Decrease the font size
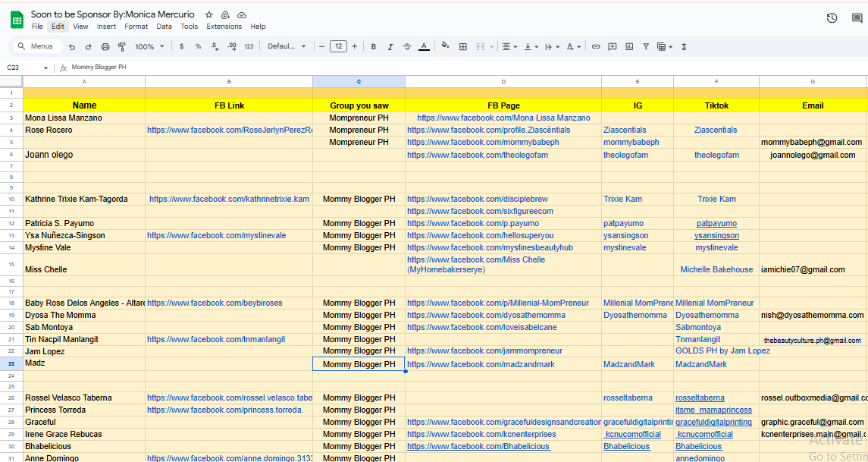This screenshot has width=868, height=462. pos(321,46)
